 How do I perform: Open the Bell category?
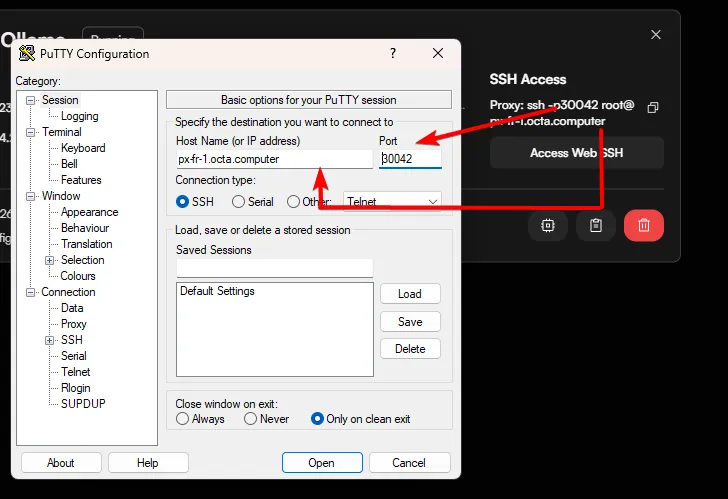[x=69, y=164]
